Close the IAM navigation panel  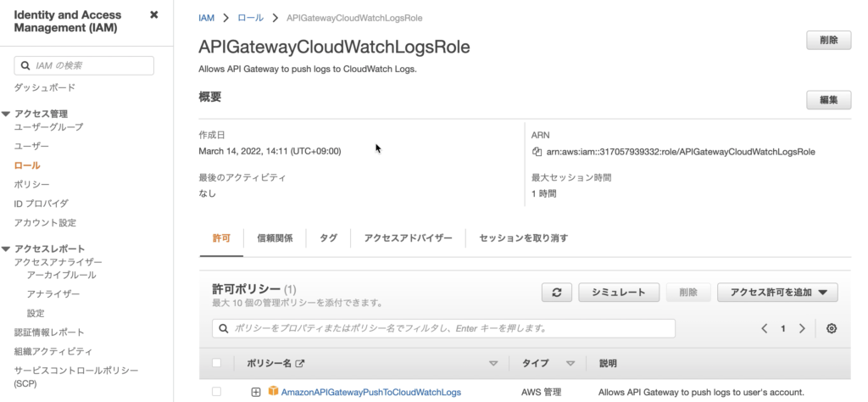pos(154,15)
